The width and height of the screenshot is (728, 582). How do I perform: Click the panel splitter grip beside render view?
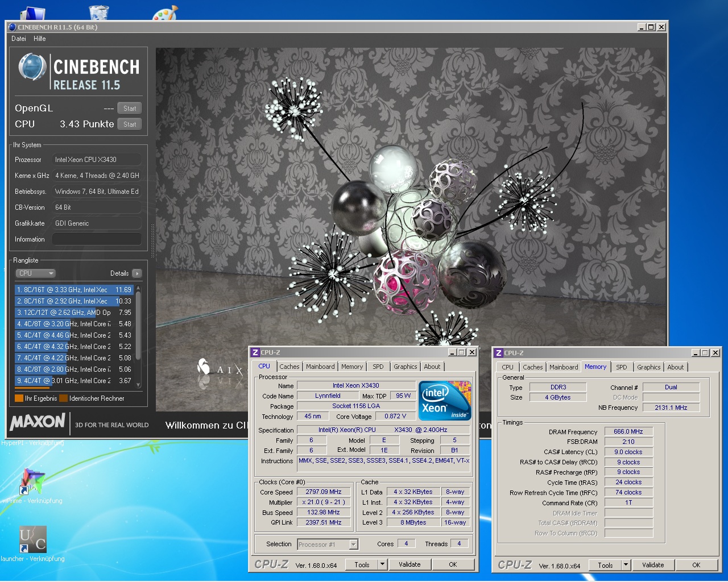point(152,241)
